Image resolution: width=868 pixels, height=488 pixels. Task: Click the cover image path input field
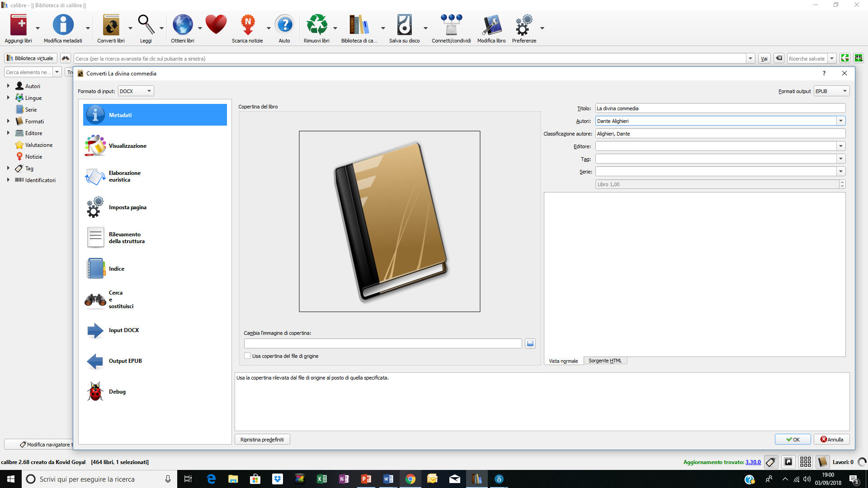[x=383, y=343]
